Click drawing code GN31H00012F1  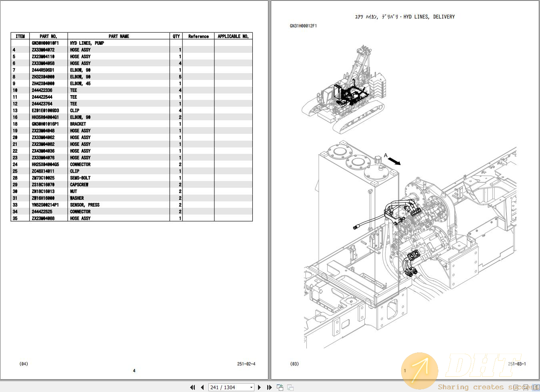[x=303, y=26]
